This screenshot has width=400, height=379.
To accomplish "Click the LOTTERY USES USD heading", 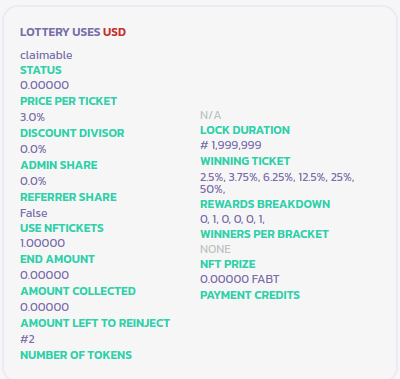I will click(x=73, y=32).
